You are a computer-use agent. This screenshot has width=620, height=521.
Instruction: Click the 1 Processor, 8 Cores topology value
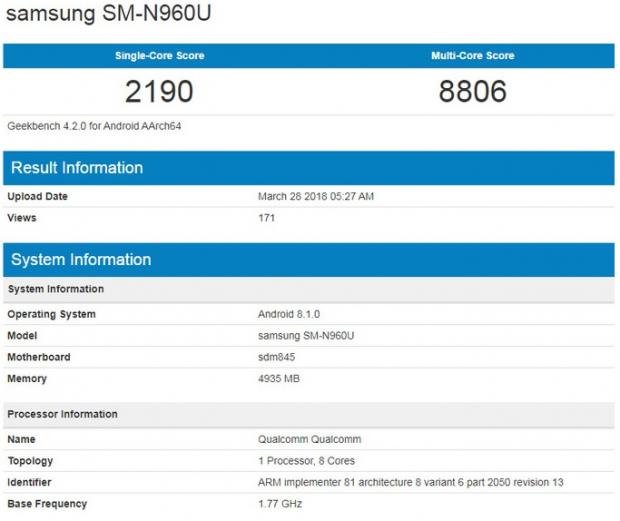click(x=306, y=461)
